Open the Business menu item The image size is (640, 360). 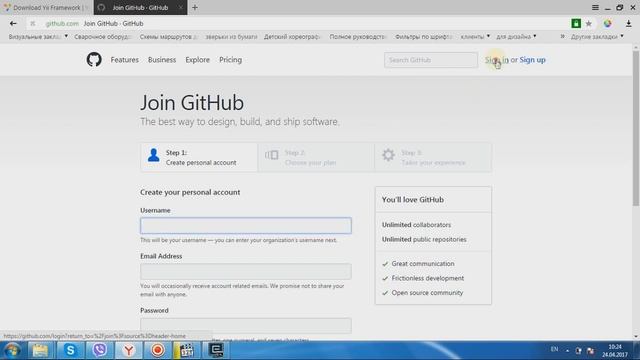click(x=162, y=60)
